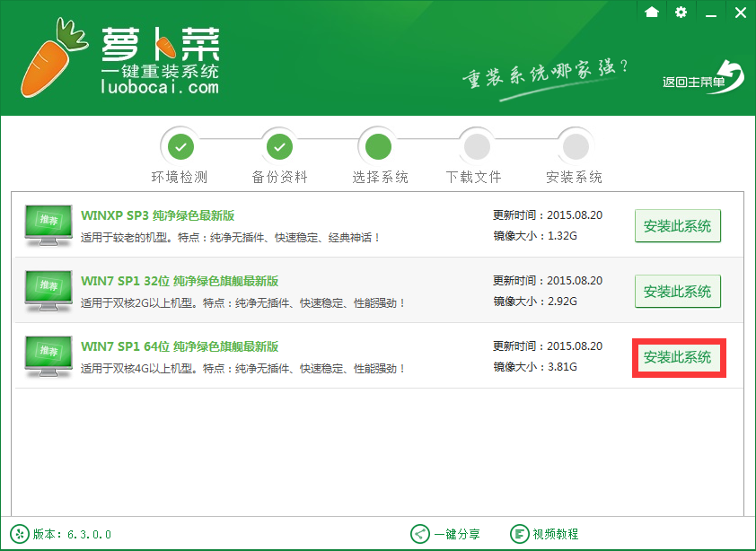Install the WIN7 SP1 32位 system

coord(677,291)
